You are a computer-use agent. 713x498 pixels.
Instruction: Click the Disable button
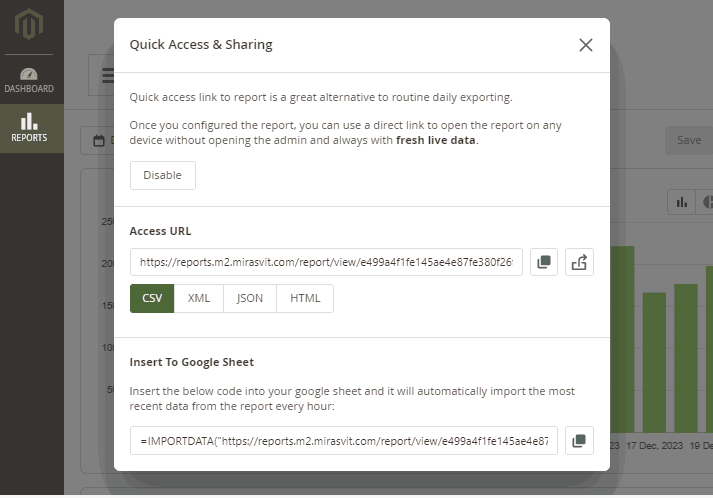tap(163, 175)
